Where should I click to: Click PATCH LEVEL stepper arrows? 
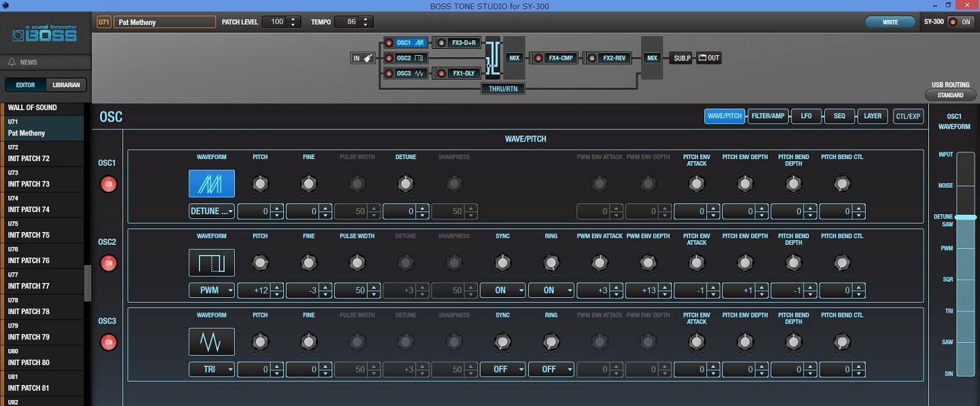pos(293,22)
